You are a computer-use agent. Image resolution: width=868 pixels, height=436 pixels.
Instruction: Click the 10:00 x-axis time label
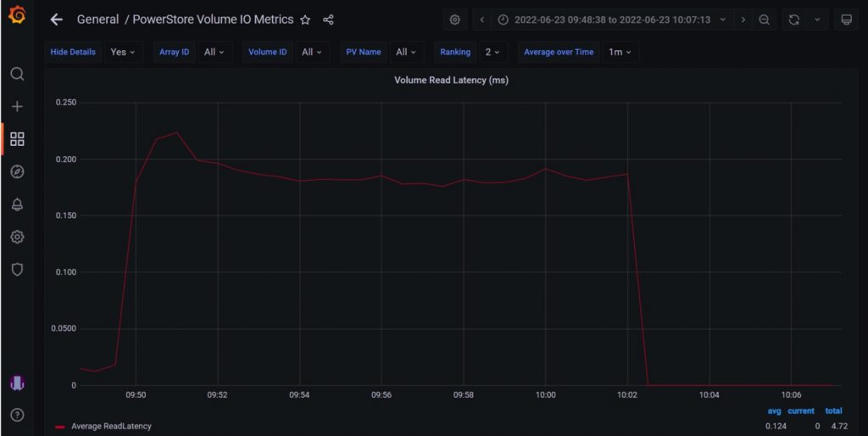click(x=545, y=395)
